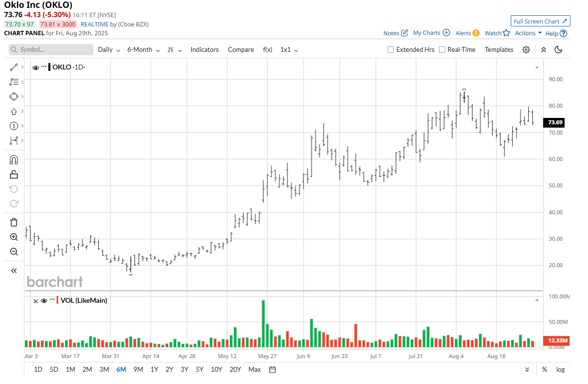
Task: Toggle VOL study visibility eye
Action: [x=44, y=301]
